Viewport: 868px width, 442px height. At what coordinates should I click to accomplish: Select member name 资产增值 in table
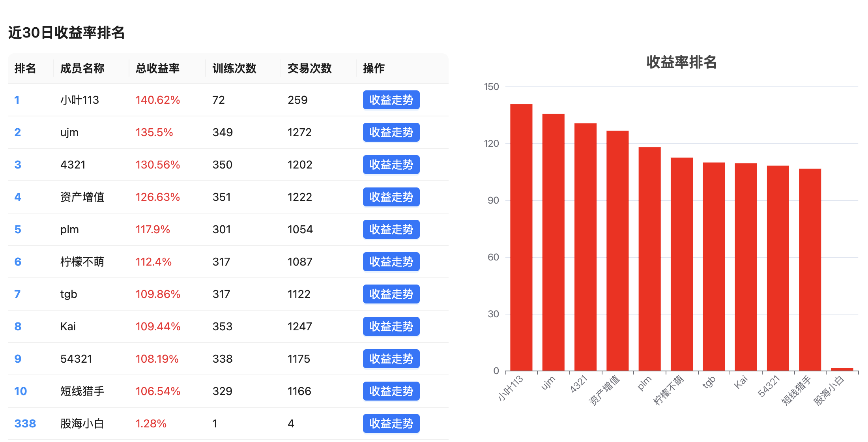pyautogui.click(x=82, y=197)
